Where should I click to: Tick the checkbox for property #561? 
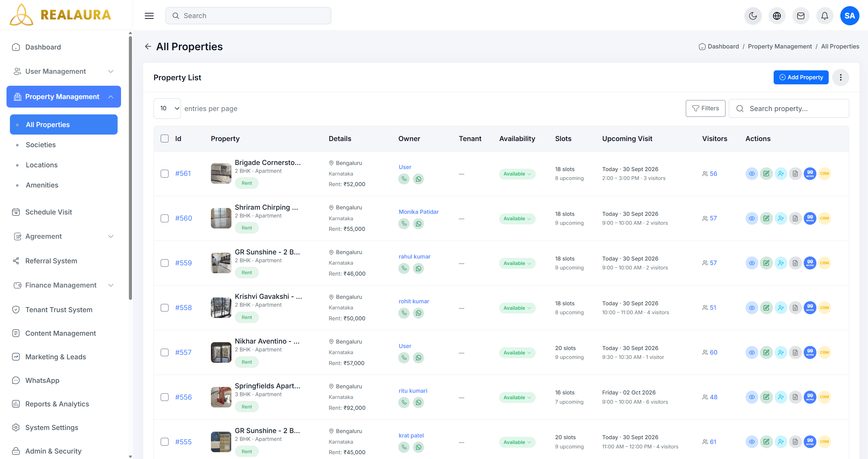tap(164, 173)
